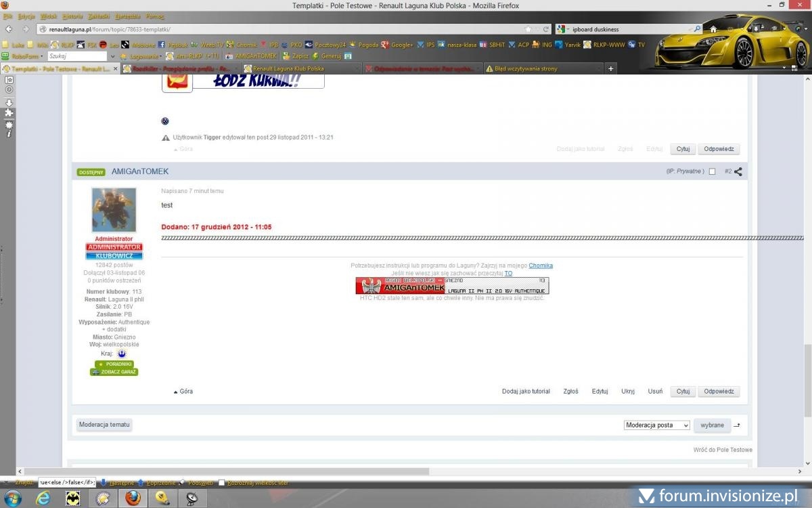Open the PKO bookmark
The width and height of the screenshot is (812, 508).
(291, 45)
